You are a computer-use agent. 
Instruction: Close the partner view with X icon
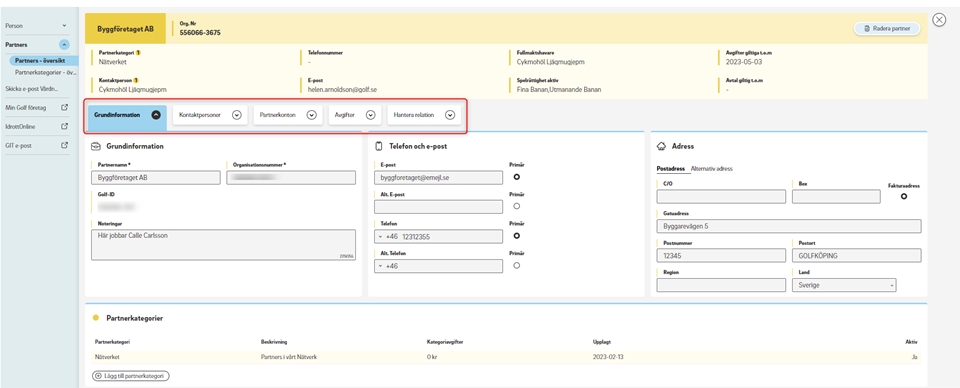click(x=939, y=20)
